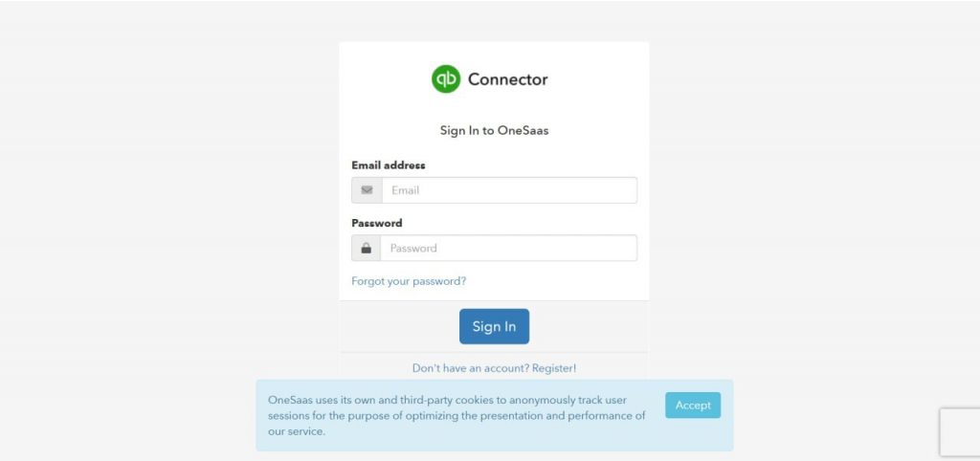Click the "Password" field label
The image size is (980, 461).
coord(377,223)
